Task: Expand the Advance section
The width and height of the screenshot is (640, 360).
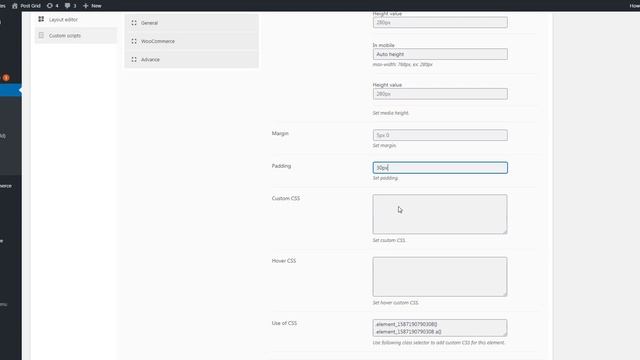Action: [191, 60]
